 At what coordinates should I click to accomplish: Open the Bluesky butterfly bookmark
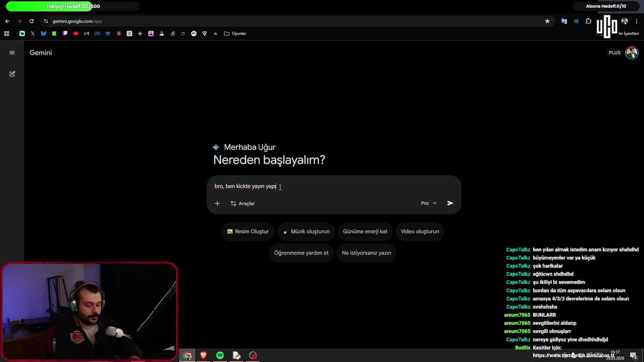pos(43,34)
